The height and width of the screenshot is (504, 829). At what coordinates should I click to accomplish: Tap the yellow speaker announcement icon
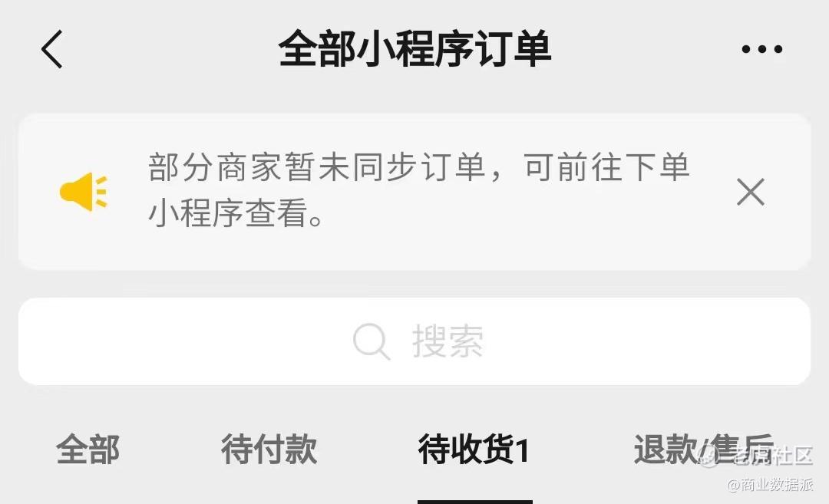point(84,192)
